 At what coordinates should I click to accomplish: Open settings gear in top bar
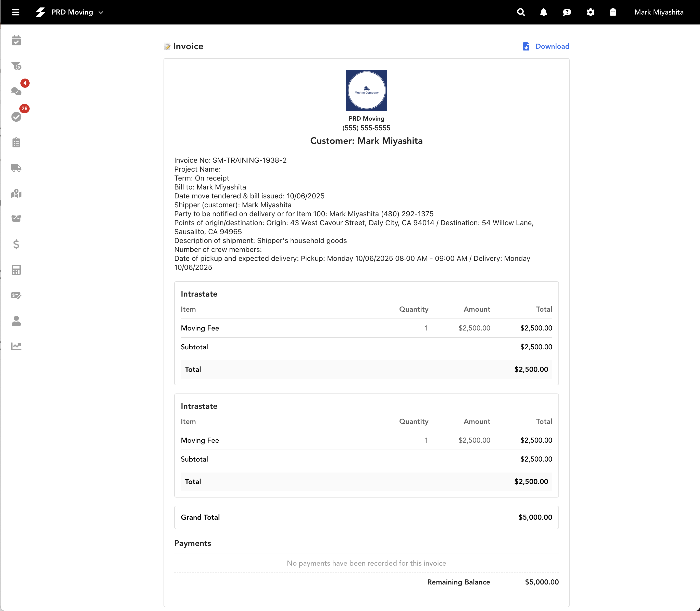point(591,12)
